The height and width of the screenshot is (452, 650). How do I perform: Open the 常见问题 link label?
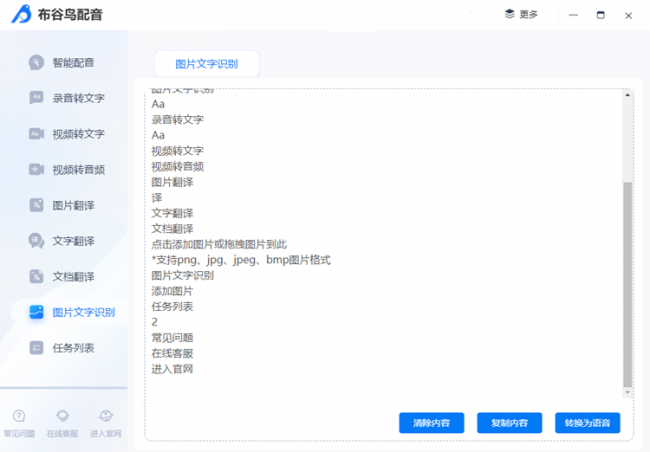tap(19, 434)
